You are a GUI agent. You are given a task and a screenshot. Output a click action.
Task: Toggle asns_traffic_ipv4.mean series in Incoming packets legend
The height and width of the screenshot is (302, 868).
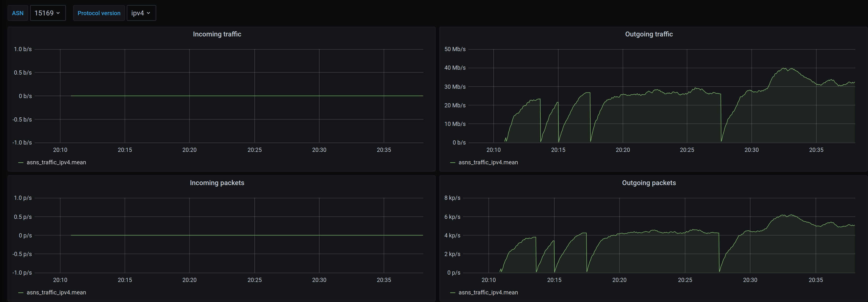tap(56, 292)
